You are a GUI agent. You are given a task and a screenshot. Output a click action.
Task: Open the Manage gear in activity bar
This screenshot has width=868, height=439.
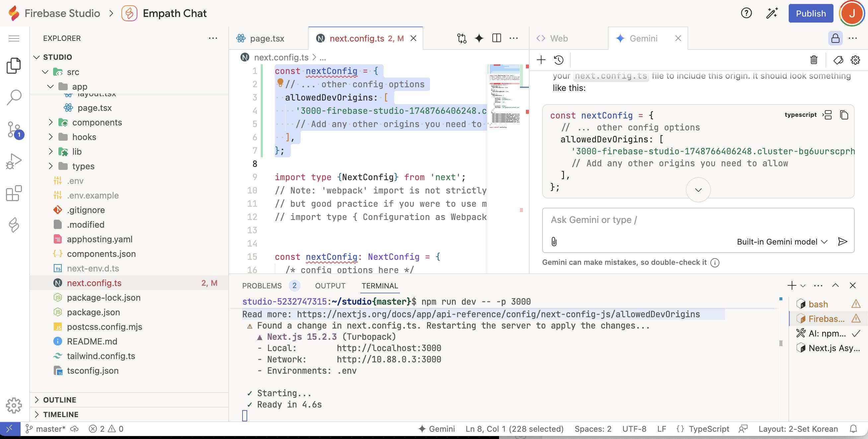(x=14, y=405)
